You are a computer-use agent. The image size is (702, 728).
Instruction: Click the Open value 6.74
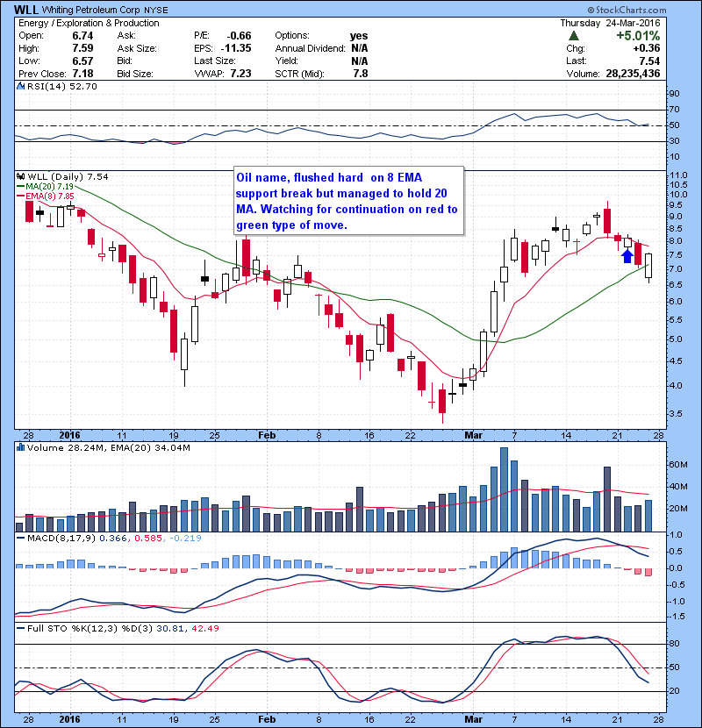coord(82,36)
